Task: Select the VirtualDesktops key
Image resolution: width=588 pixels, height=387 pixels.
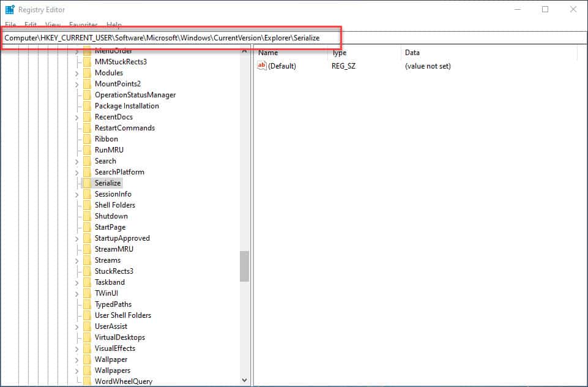Action: point(120,337)
